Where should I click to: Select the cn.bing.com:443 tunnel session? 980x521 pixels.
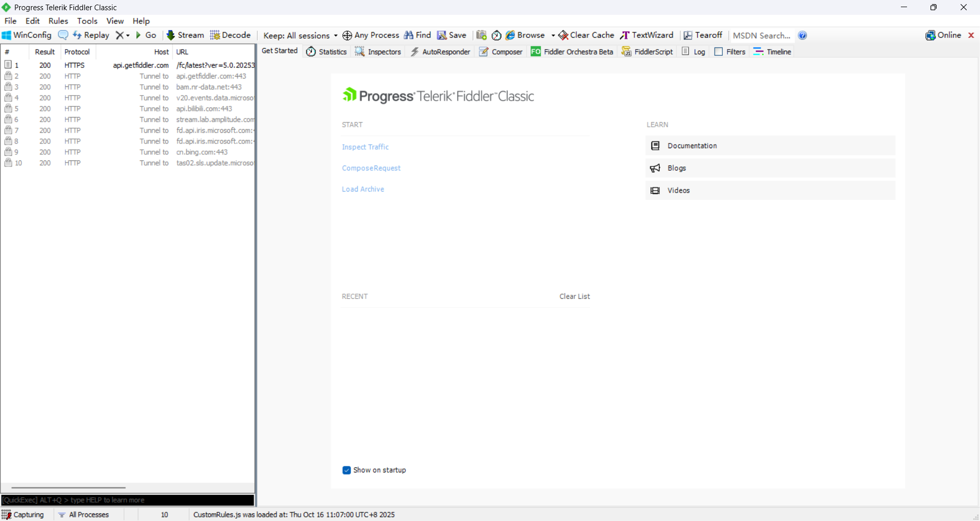tap(128, 152)
